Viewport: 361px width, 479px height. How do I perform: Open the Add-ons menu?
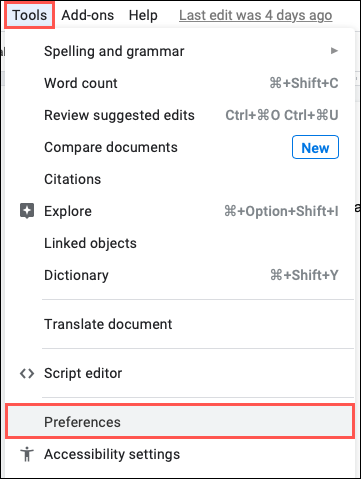pyautogui.click(x=88, y=15)
